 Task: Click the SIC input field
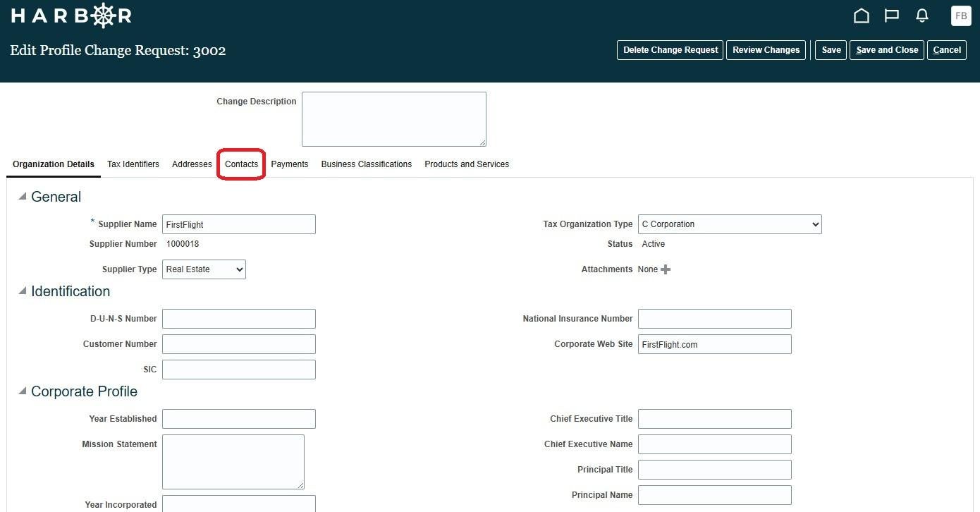click(x=239, y=370)
